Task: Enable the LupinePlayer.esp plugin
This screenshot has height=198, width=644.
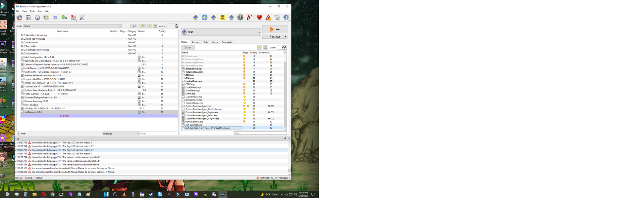Action: click(183, 97)
